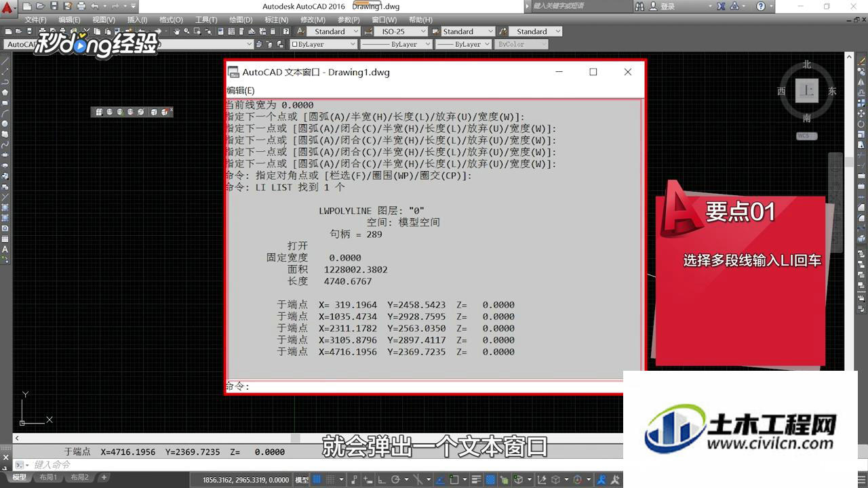
Task: Click the 面积 1228002.3802 value line
Action: [x=338, y=270]
